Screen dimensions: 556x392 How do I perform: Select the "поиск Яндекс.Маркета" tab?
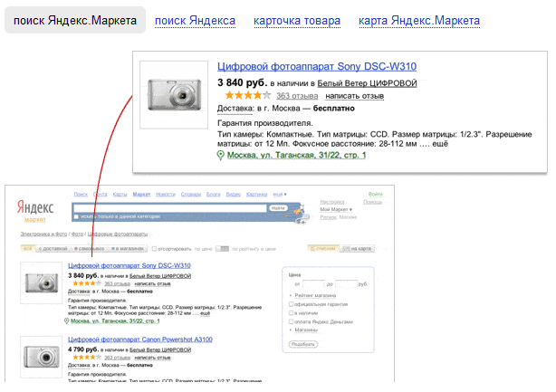point(75,20)
